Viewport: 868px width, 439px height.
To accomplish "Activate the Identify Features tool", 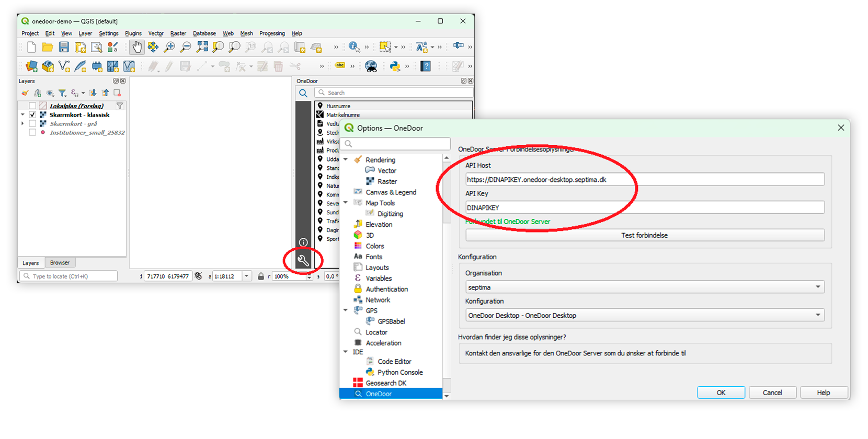I will (354, 47).
